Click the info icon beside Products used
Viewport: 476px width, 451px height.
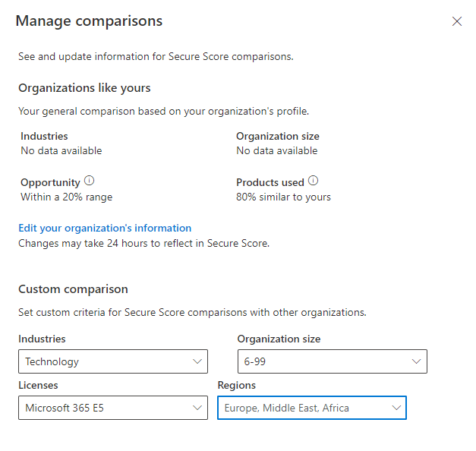pos(313,181)
